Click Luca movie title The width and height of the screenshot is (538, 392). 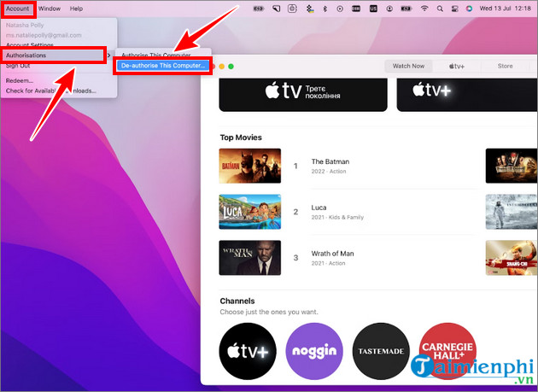pyautogui.click(x=319, y=208)
